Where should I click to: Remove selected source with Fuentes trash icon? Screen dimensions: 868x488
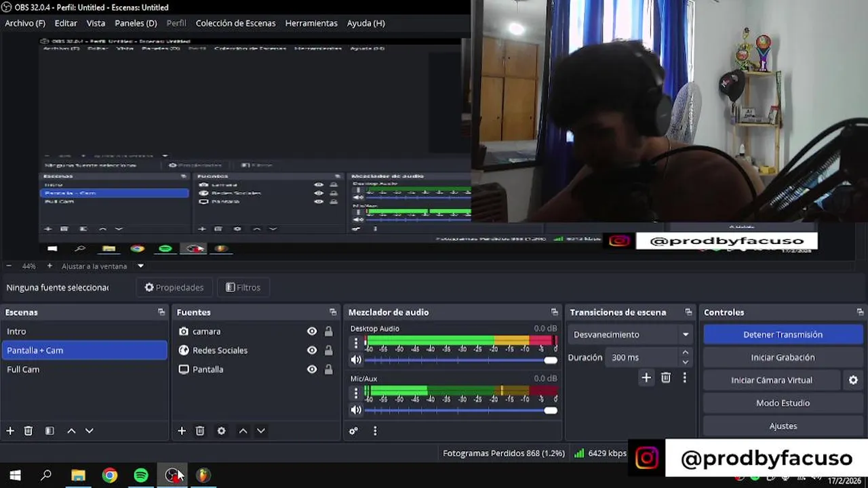coord(200,430)
